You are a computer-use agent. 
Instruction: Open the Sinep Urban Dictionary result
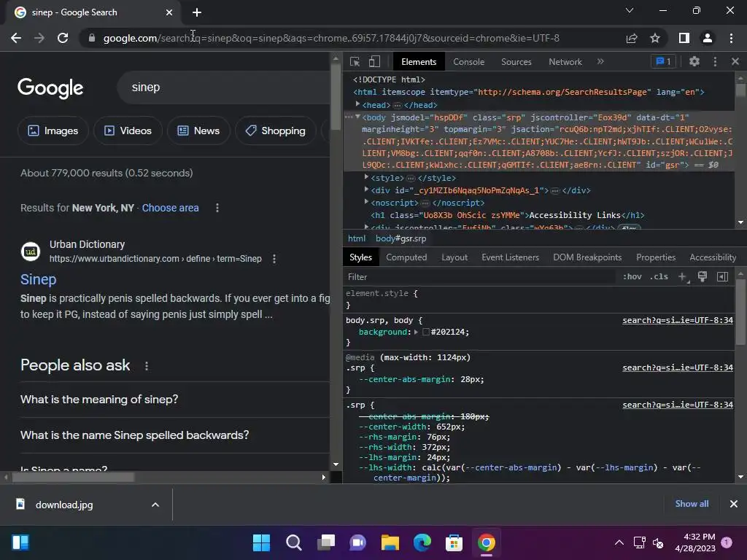coord(38,279)
